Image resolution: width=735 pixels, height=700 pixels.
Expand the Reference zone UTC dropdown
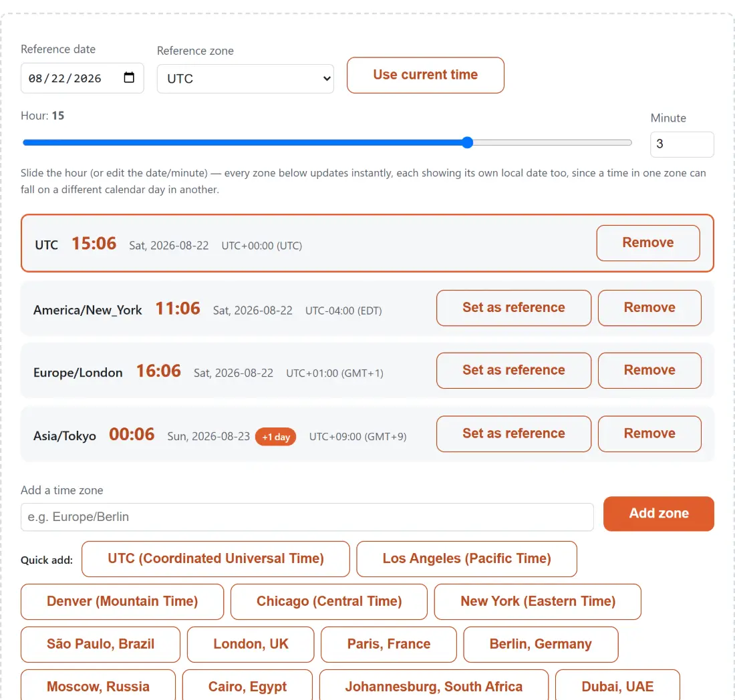[x=245, y=79]
